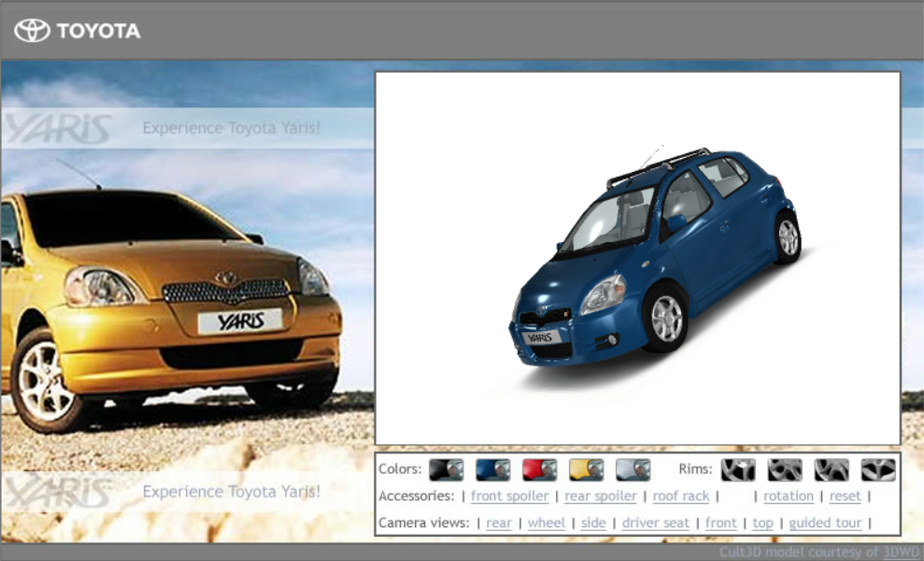
Task: Switch car color to the silver swatch
Action: click(x=633, y=469)
